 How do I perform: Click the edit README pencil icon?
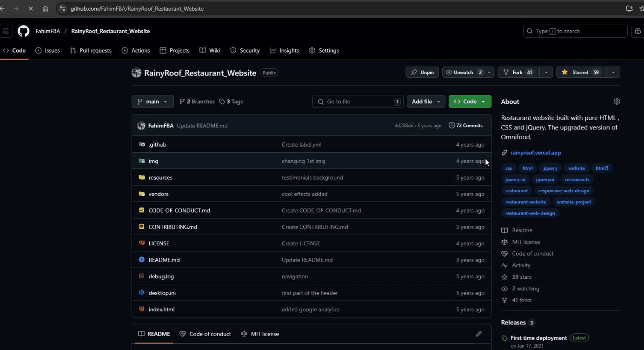click(478, 334)
